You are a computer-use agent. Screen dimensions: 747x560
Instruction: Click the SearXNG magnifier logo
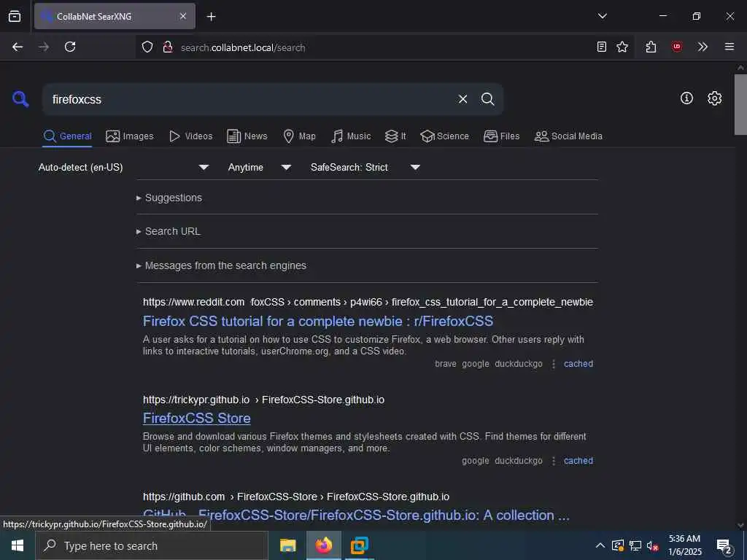20,99
